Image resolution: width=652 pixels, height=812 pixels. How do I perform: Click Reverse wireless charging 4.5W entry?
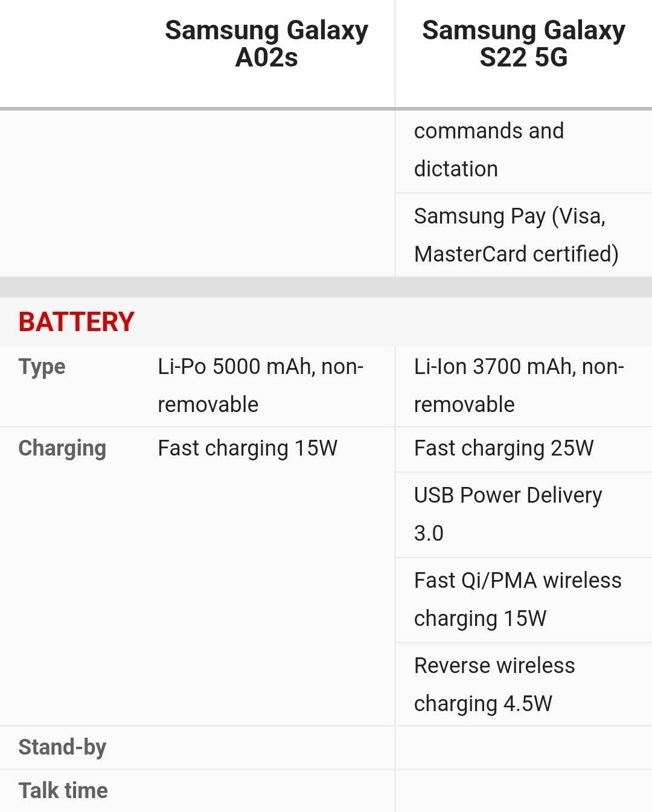point(494,685)
